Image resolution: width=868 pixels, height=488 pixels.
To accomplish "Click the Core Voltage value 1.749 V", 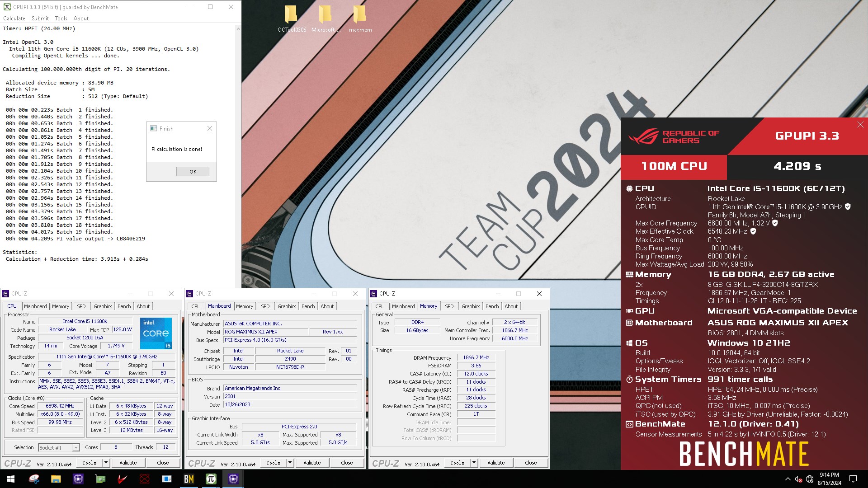I will 116,346.
